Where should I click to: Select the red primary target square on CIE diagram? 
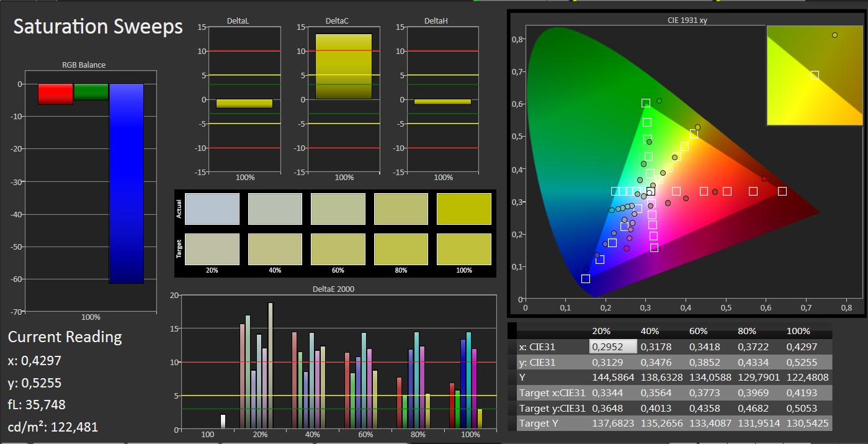coord(782,191)
